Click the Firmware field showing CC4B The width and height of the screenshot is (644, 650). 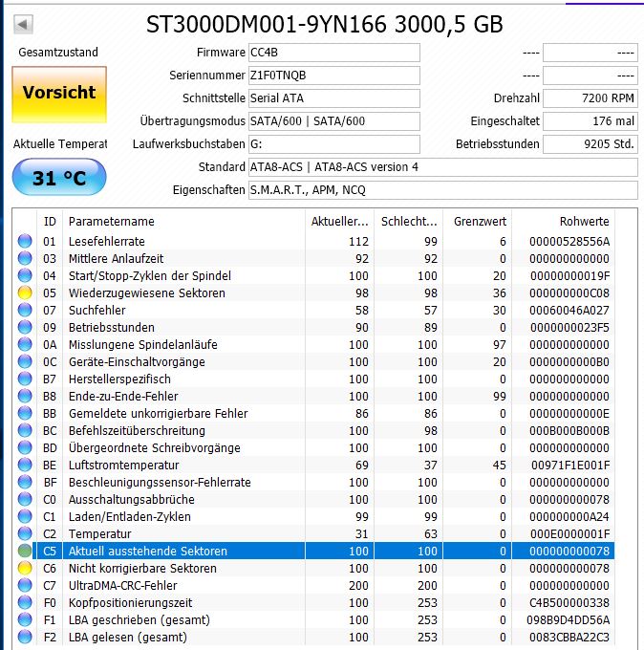click(334, 53)
